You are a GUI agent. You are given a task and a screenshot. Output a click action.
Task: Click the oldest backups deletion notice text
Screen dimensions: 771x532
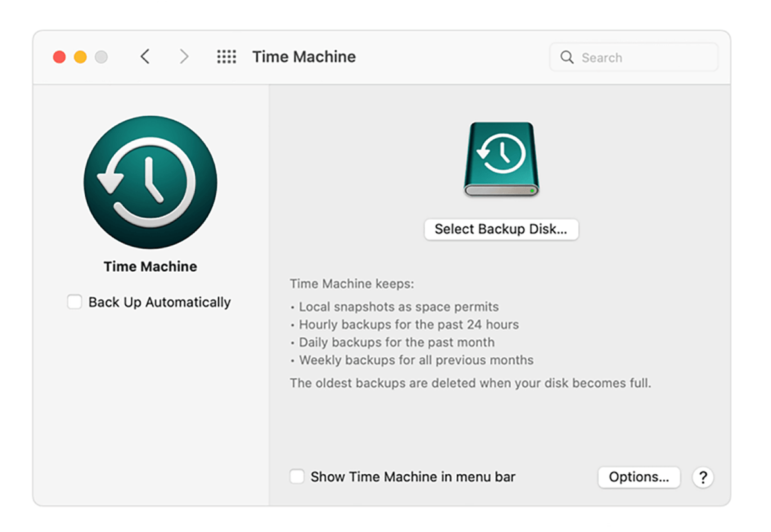[x=470, y=382]
